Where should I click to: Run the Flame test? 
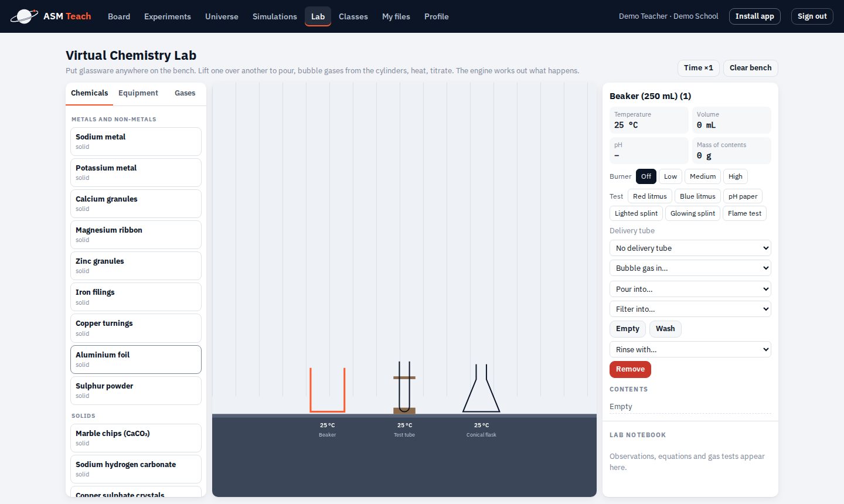[744, 213]
